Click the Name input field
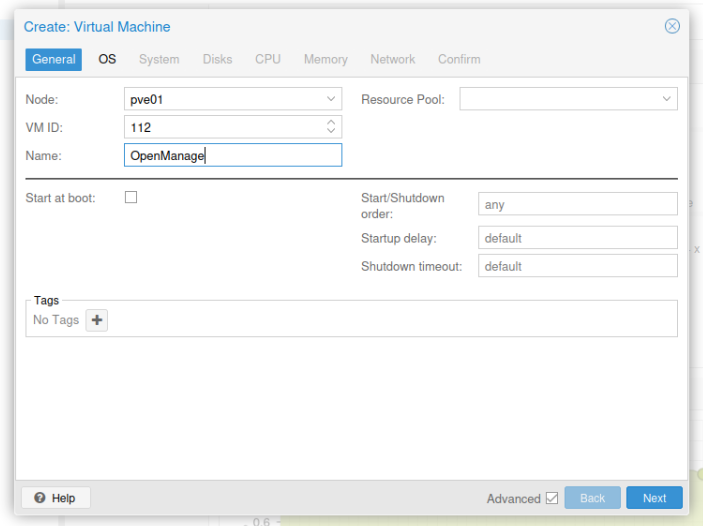 click(x=233, y=155)
